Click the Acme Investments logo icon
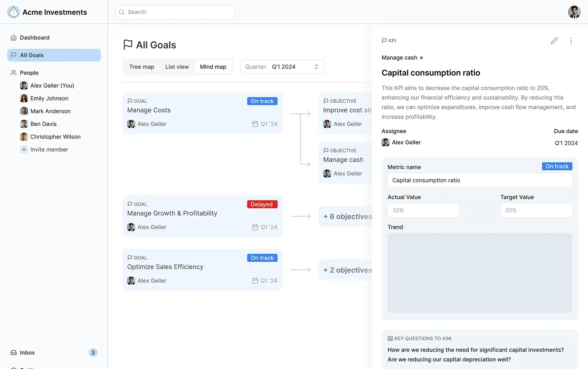 (x=14, y=12)
